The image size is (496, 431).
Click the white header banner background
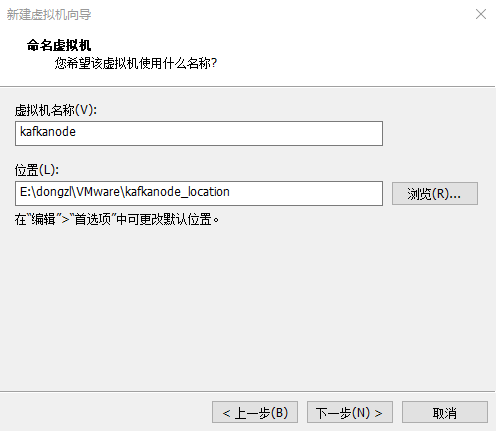[333, 50]
